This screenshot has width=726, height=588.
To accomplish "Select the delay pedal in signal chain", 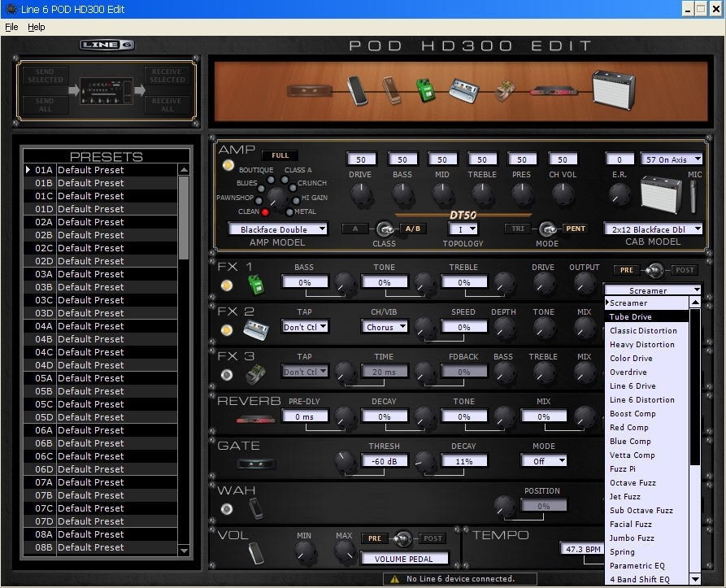I will (x=504, y=90).
